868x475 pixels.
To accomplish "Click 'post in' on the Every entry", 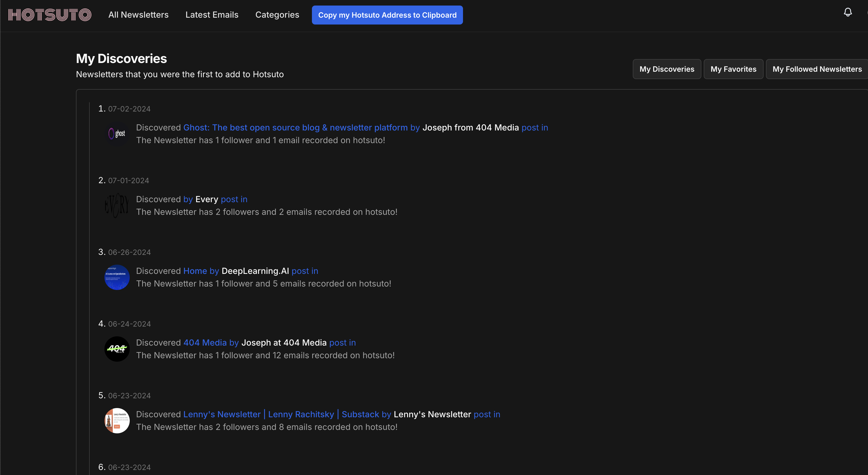I will pyautogui.click(x=234, y=200).
